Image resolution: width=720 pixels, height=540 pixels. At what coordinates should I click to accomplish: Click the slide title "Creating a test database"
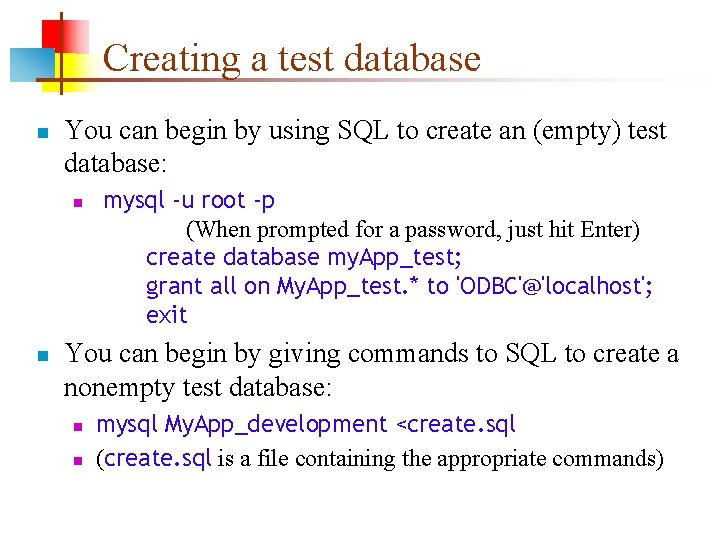292,59
